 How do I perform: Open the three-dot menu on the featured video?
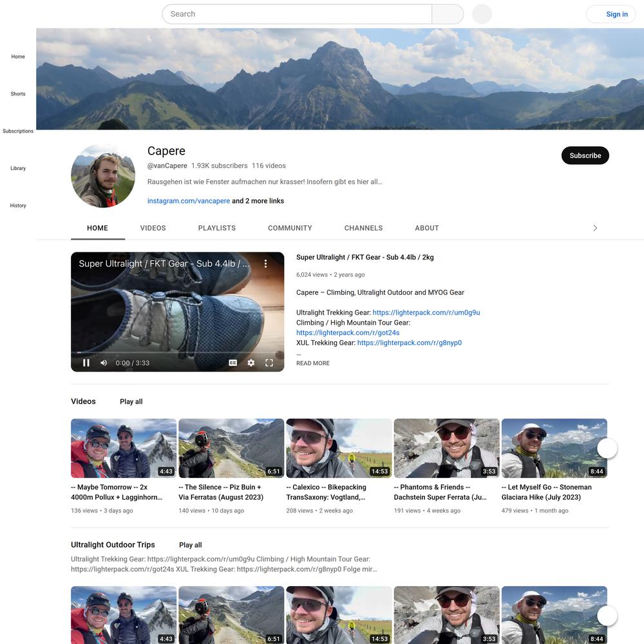(x=266, y=263)
